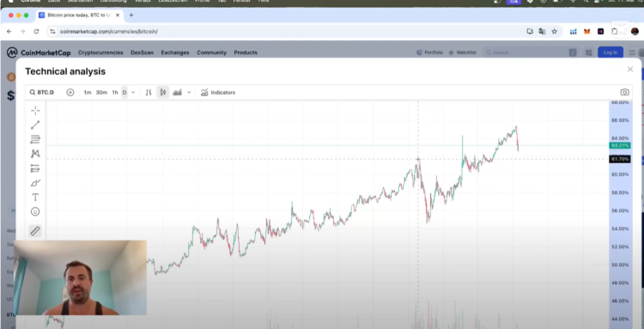Select the crosshair cursor tool
The image size is (644, 329).
(35, 110)
